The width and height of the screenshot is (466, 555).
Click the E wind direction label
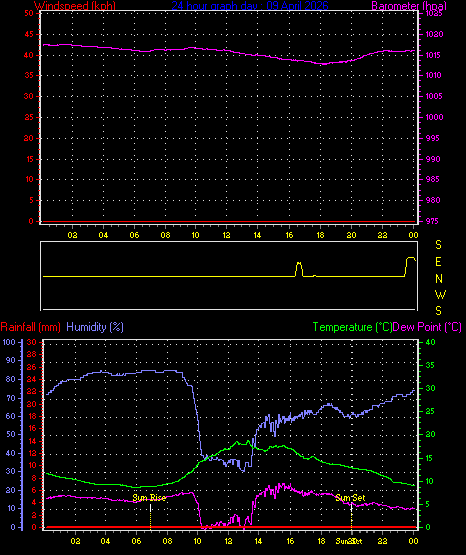pyautogui.click(x=438, y=262)
